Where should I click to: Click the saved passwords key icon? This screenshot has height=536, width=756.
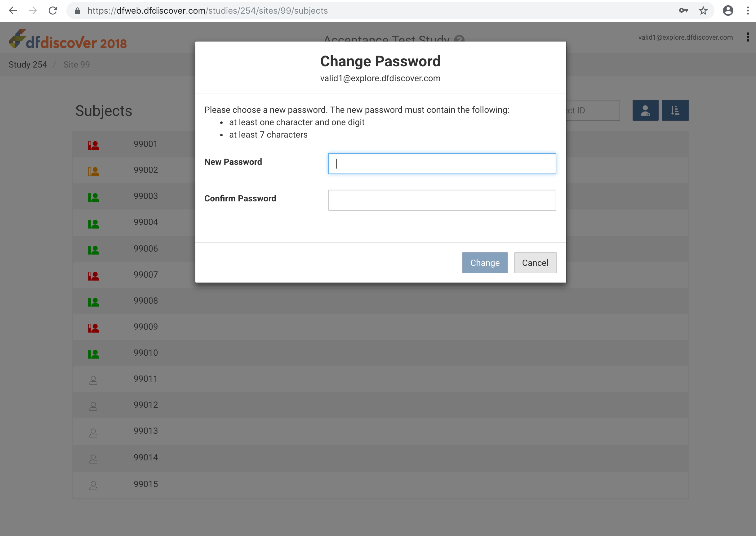(683, 11)
